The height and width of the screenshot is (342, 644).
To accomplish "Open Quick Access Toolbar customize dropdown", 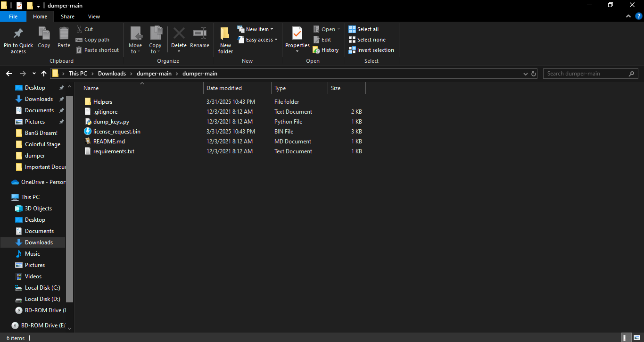I will [38, 6].
